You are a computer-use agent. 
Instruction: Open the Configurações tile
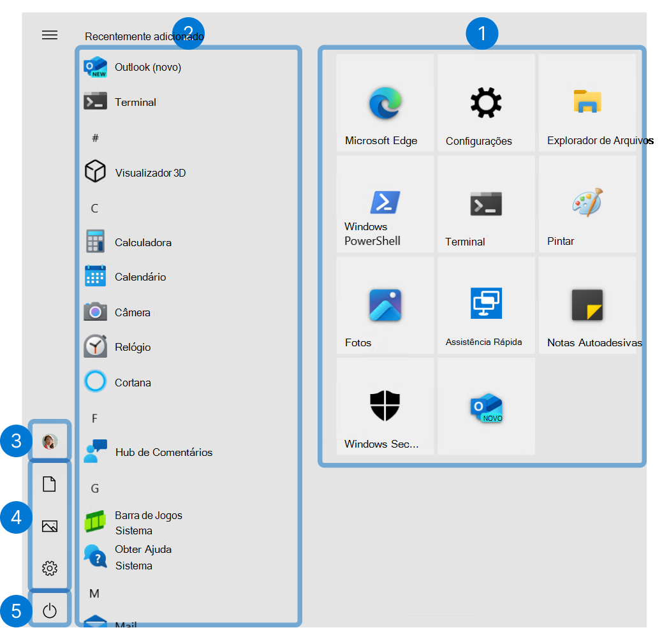486,103
